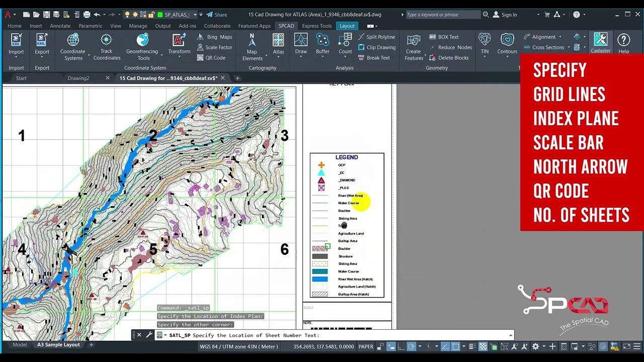Toggle polar tracking in status bar
This screenshot has height=362, width=644.
click(x=412, y=346)
